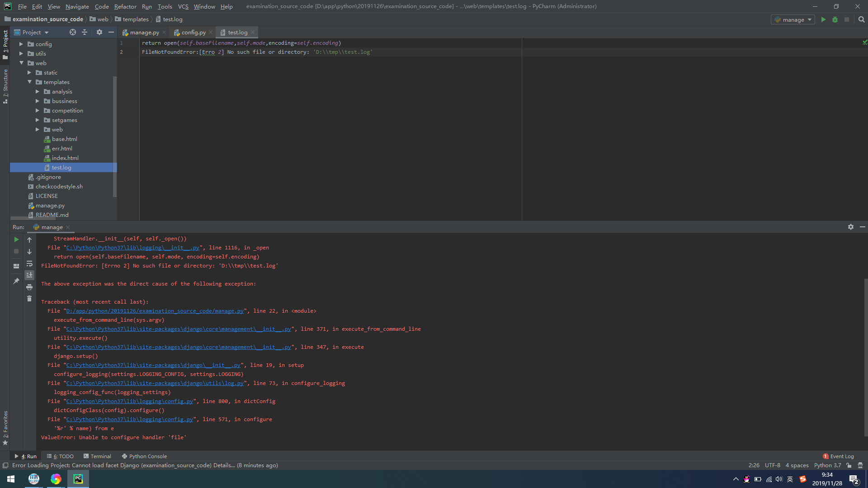Select README.md in project tree
The height and width of the screenshot is (488, 868).
[x=52, y=215]
